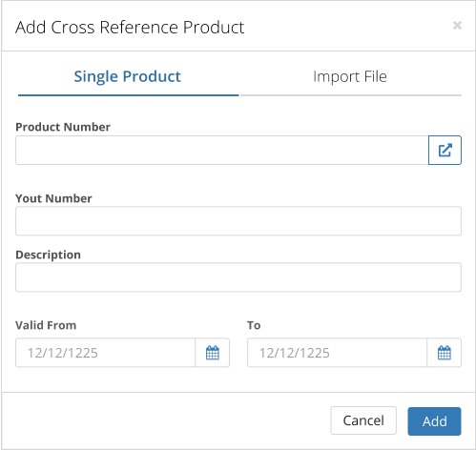Click the blue Add button
This screenshot has width=476, height=450.
coord(434,421)
